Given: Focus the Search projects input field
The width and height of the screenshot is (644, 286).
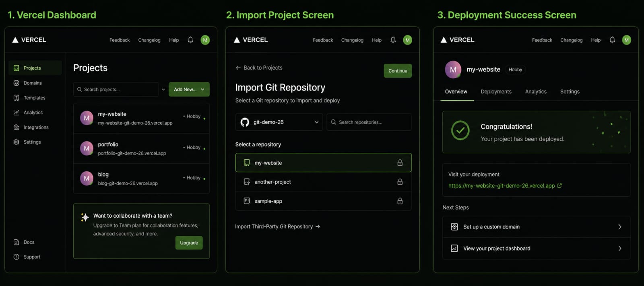Looking at the screenshot, I should (x=116, y=89).
